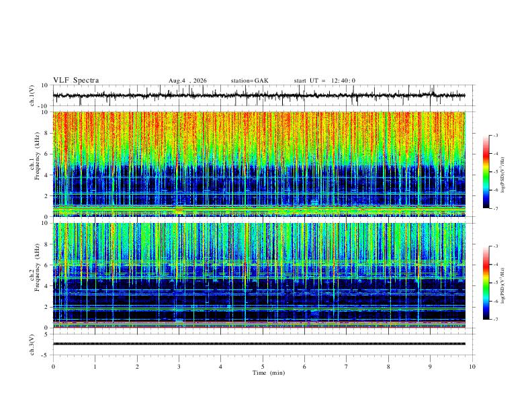Click the ch.1 upper color scale bar
Image resolution: width=532 pixels, height=411 pixels.
coord(486,172)
